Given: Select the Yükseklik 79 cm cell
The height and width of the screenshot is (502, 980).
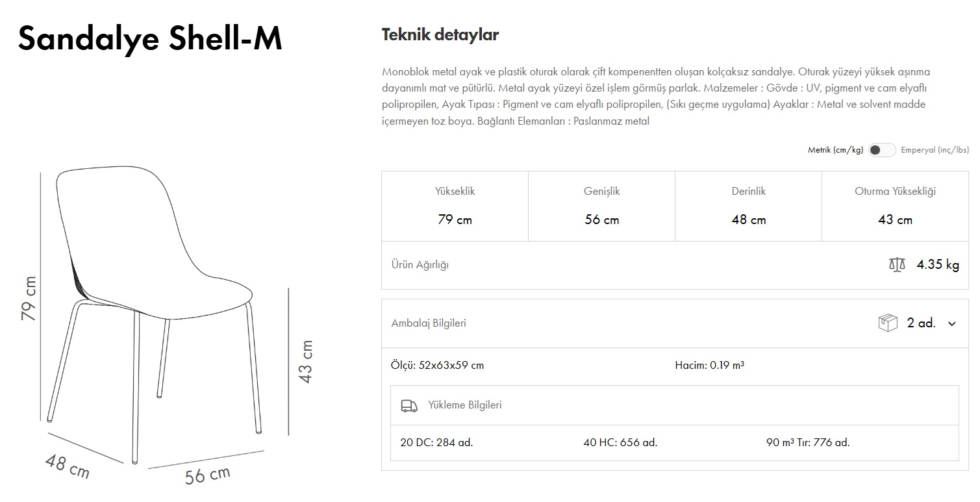Looking at the screenshot, I should [x=455, y=206].
